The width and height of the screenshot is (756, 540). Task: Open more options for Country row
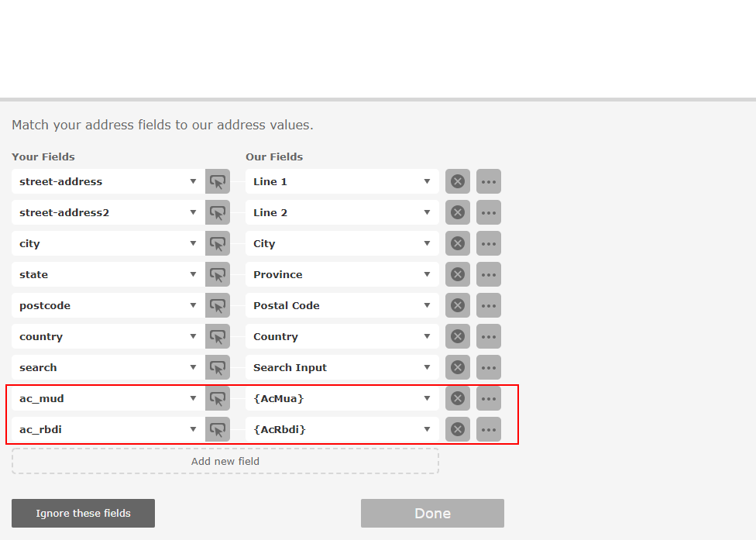pyautogui.click(x=489, y=336)
